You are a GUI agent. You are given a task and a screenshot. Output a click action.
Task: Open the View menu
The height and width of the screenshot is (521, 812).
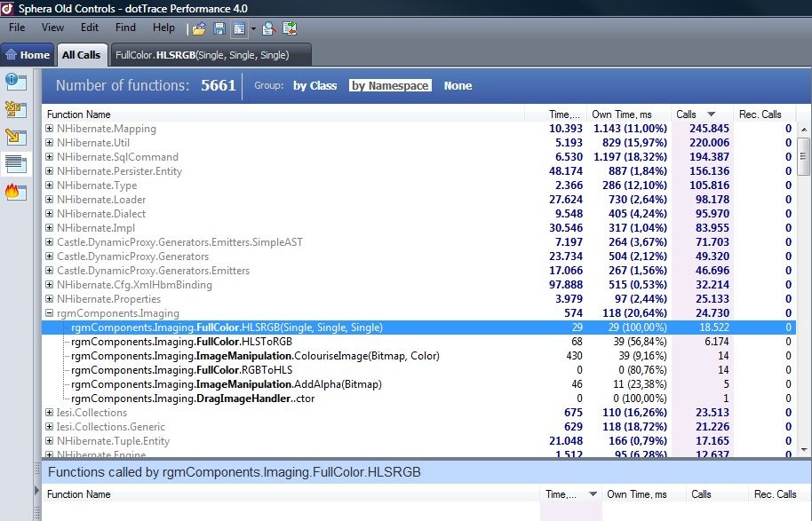coord(52,28)
